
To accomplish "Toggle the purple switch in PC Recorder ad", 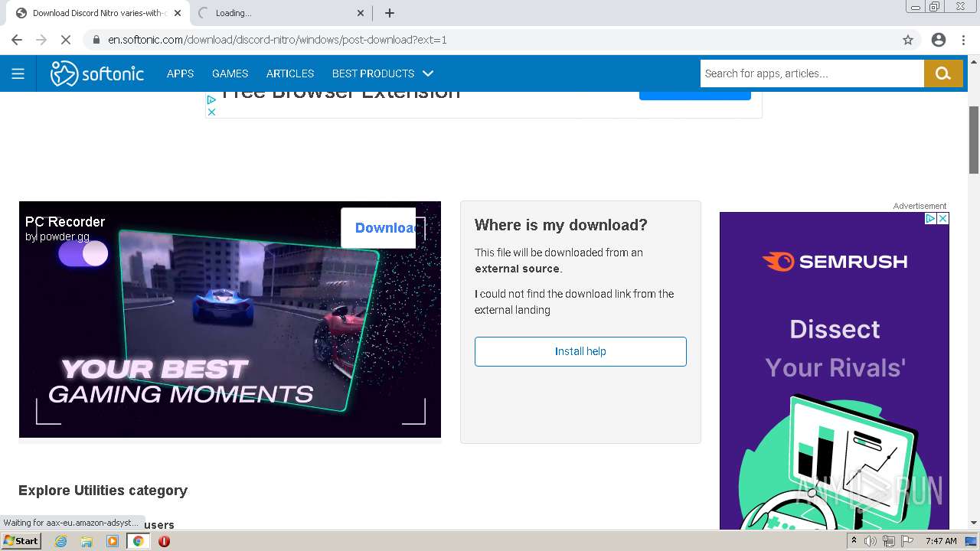I will (83, 254).
